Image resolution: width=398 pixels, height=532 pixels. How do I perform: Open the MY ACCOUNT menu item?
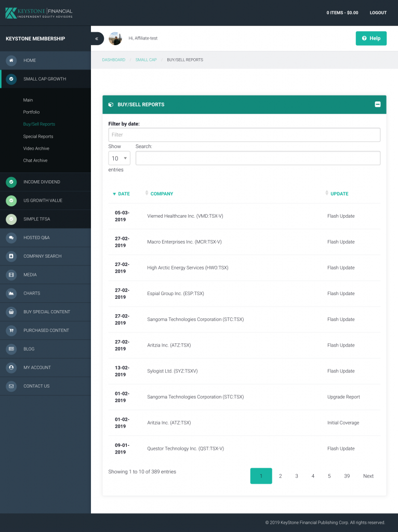tap(46, 367)
